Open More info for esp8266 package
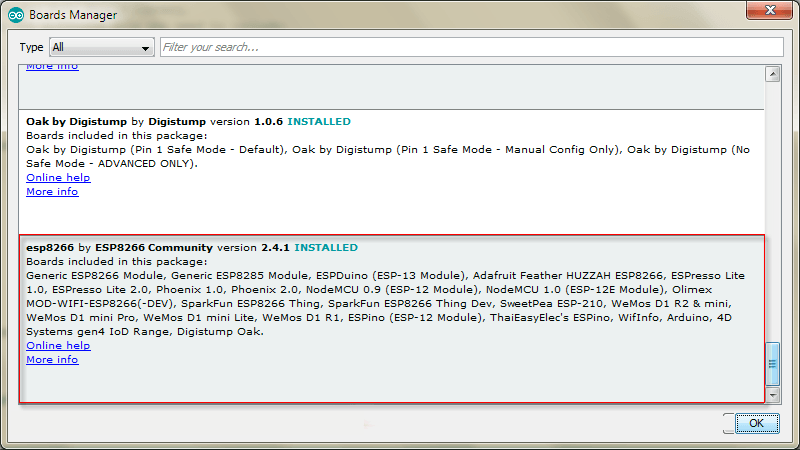Image resolution: width=800 pixels, height=450 pixels. coord(52,360)
